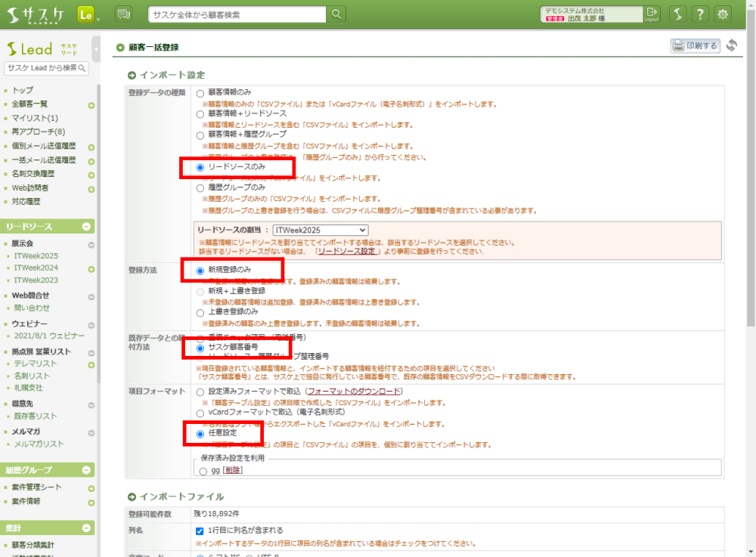This screenshot has height=557, width=756.
Task: Select saved setting gg radio button
Action: click(x=203, y=472)
